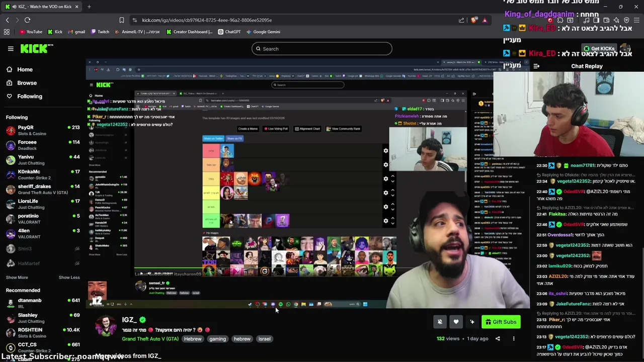Click username AZIZL20 in chat replay

558,277
